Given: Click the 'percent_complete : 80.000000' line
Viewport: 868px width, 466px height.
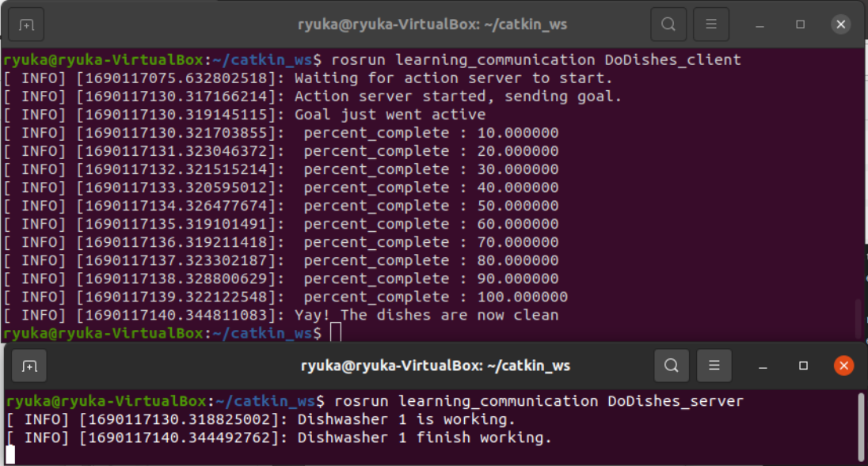Looking at the screenshot, I should pos(431,260).
